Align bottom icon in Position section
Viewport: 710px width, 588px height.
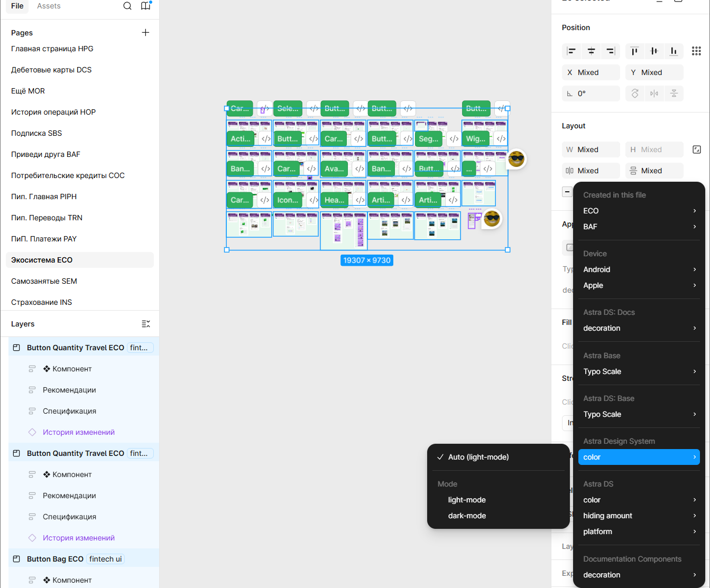tap(674, 51)
